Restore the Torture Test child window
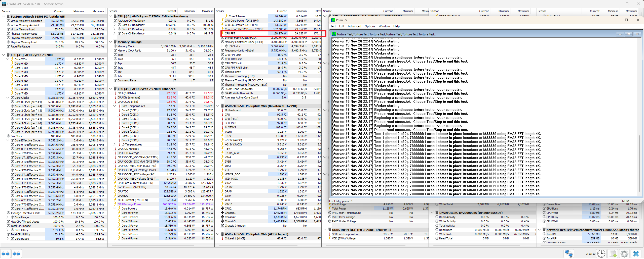The height and width of the screenshot is (259, 644). point(628,34)
